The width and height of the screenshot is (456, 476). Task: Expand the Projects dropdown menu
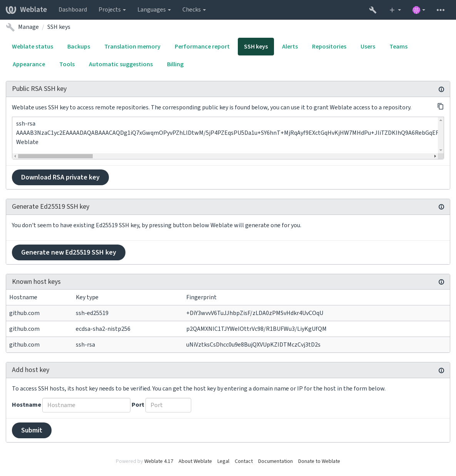[x=112, y=10]
